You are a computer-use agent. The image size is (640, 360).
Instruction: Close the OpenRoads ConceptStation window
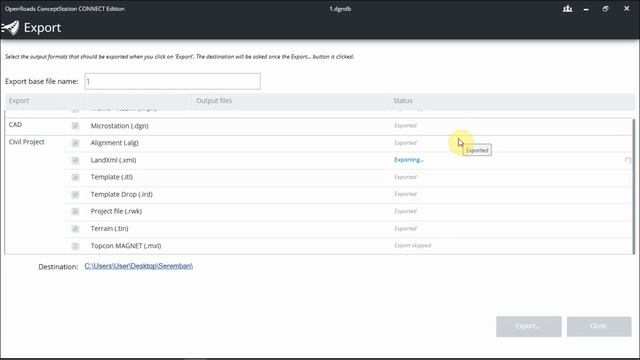627,8
